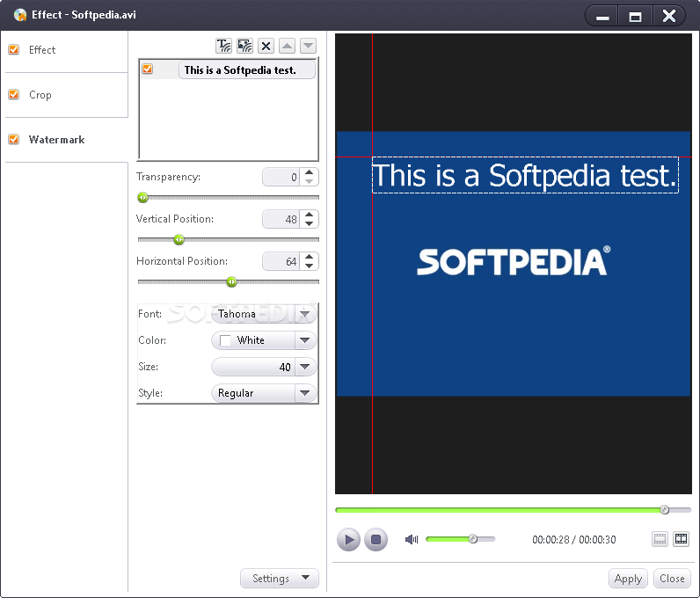This screenshot has height=598, width=700.
Task: Click the white color swatch
Action: [225, 340]
